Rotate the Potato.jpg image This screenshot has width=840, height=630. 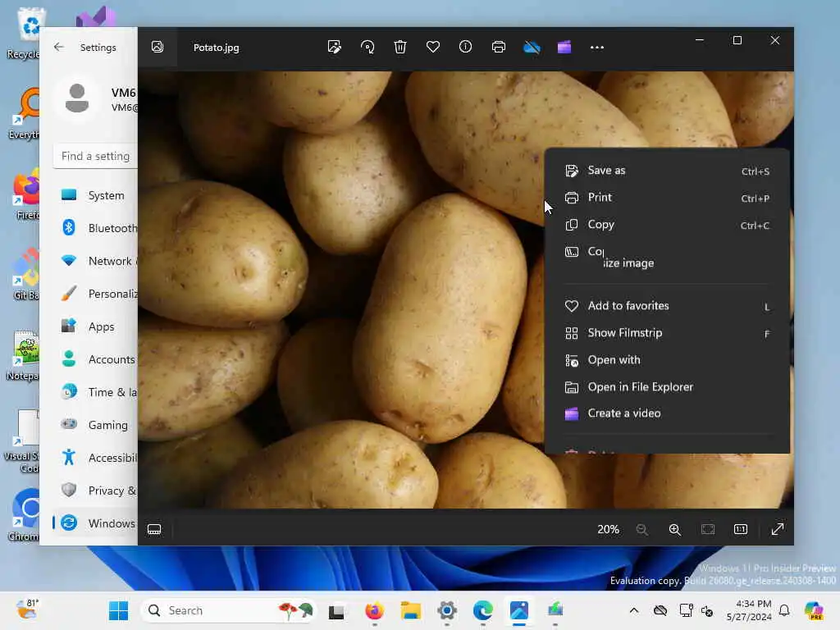pyautogui.click(x=367, y=47)
